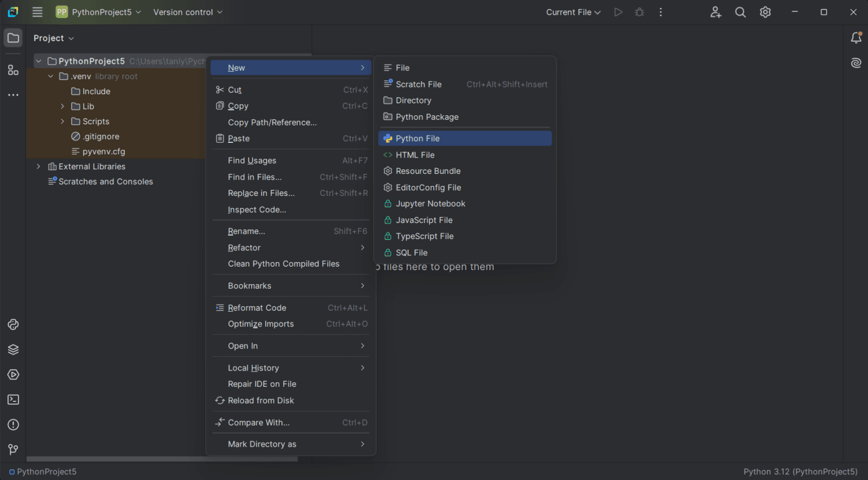Open the Version Control tool window

[x=12, y=450]
